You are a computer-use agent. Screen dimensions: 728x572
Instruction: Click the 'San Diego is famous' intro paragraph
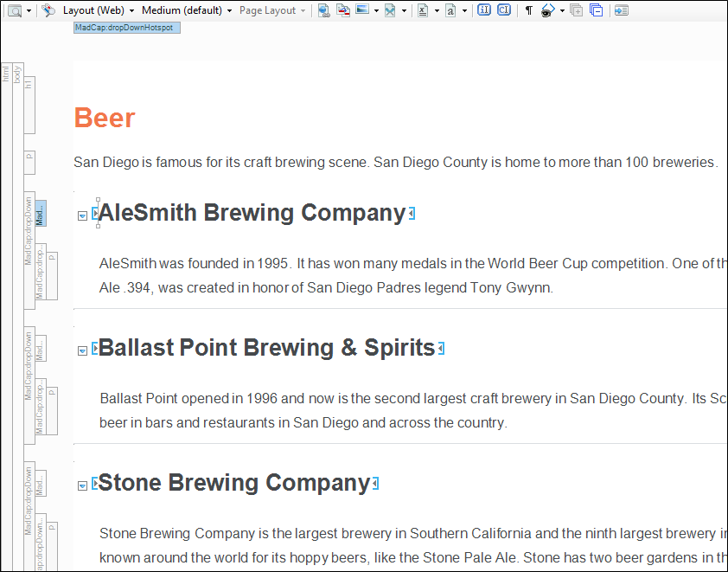point(396,162)
